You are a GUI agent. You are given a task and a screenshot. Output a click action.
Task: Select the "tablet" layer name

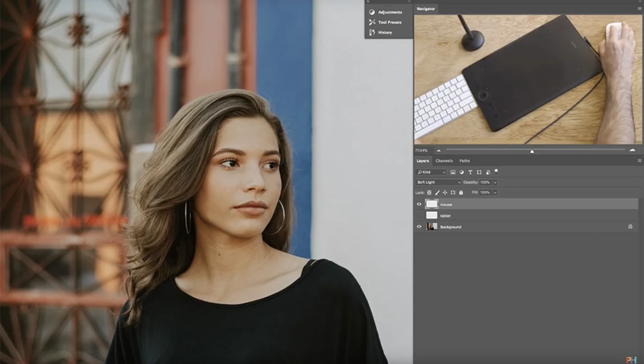(445, 216)
